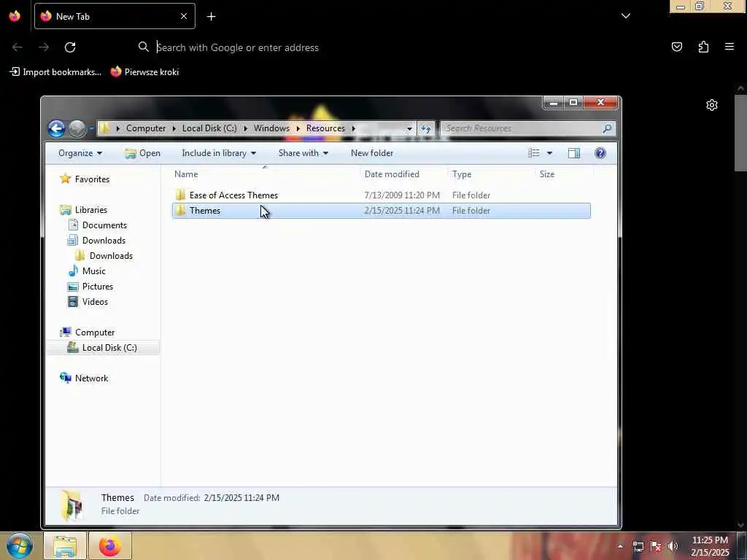Select the Ease of Access Themes row

381,195
